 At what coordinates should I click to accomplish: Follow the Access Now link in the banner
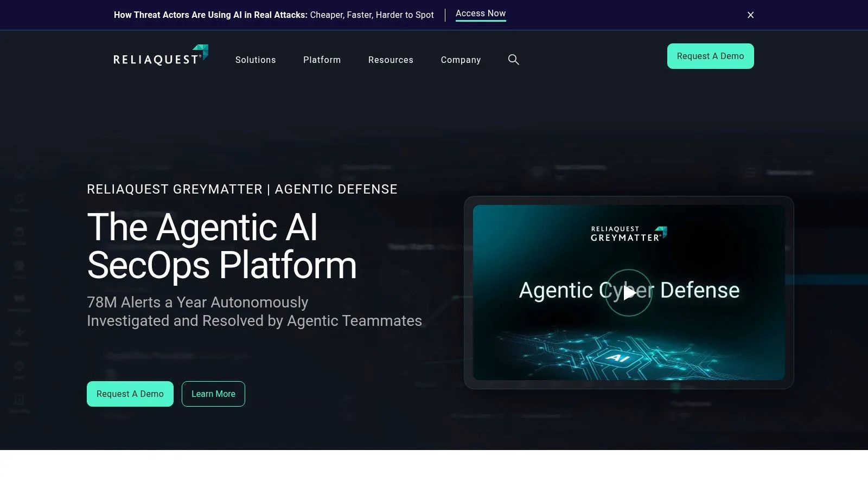click(x=481, y=14)
